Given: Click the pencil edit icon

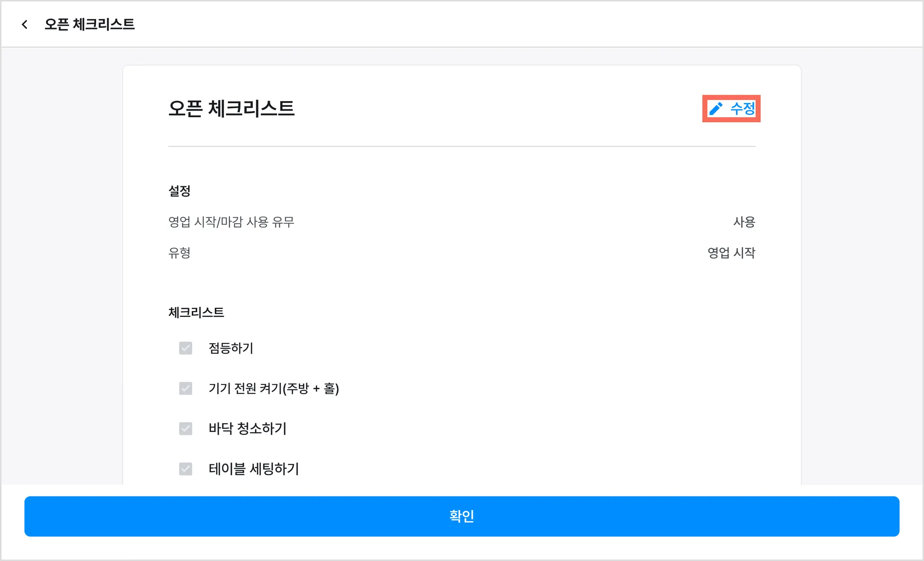Looking at the screenshot, I should pos(716,109).
